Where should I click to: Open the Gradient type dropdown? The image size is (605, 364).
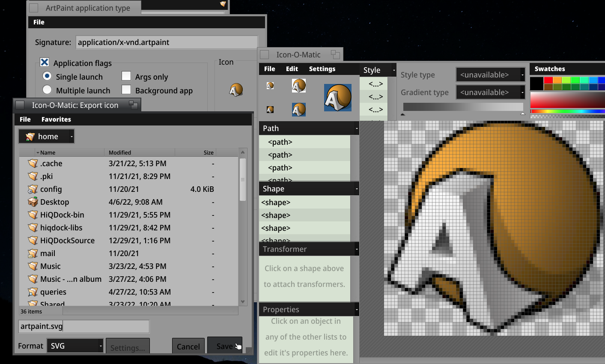tap(491, 92)
